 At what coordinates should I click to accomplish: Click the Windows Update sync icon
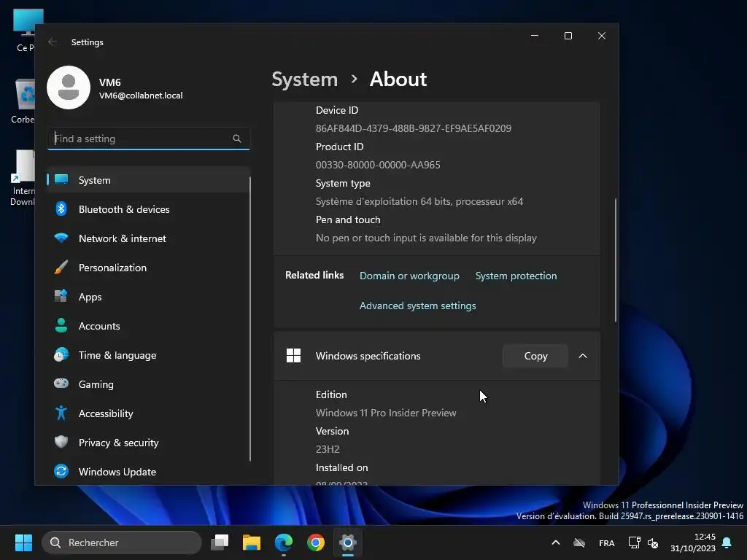click(x=61, y=472)
